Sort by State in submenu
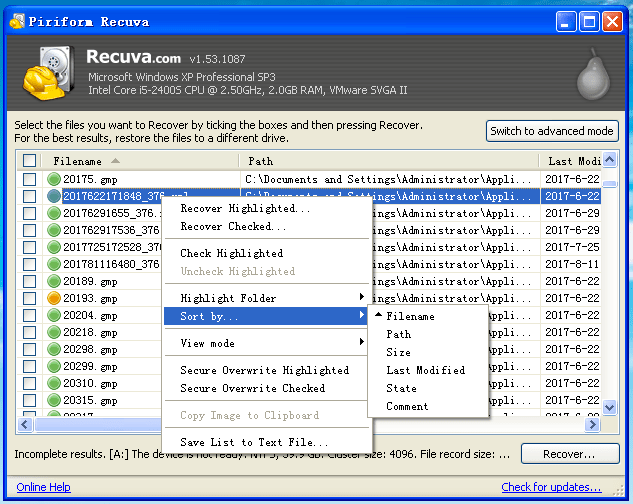 tap(428, 388)
